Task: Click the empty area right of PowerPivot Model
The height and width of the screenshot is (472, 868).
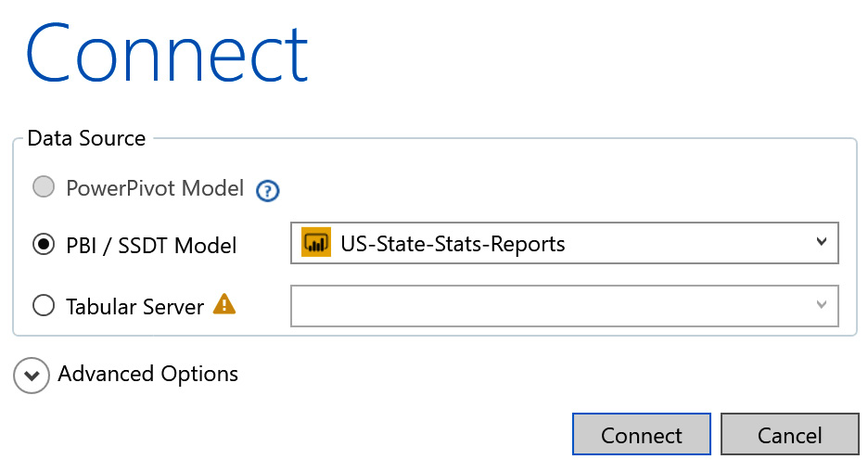Action: (556, 188)
